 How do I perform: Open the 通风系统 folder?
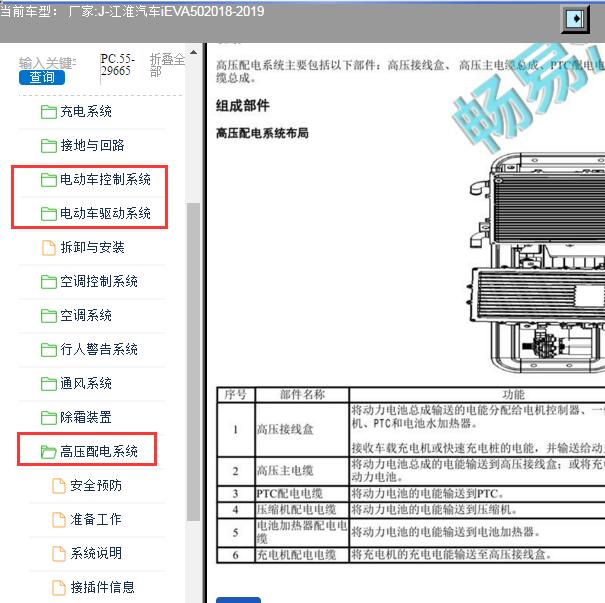coord(86,383)
